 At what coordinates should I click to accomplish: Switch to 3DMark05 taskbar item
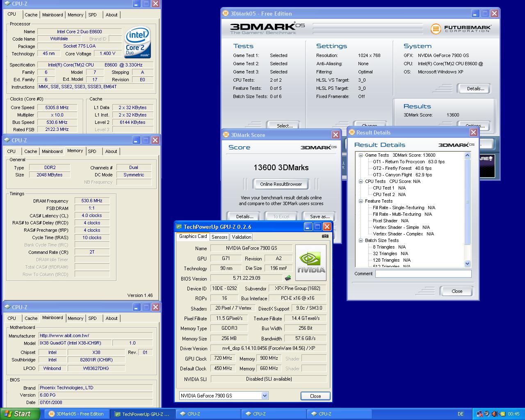76,414
